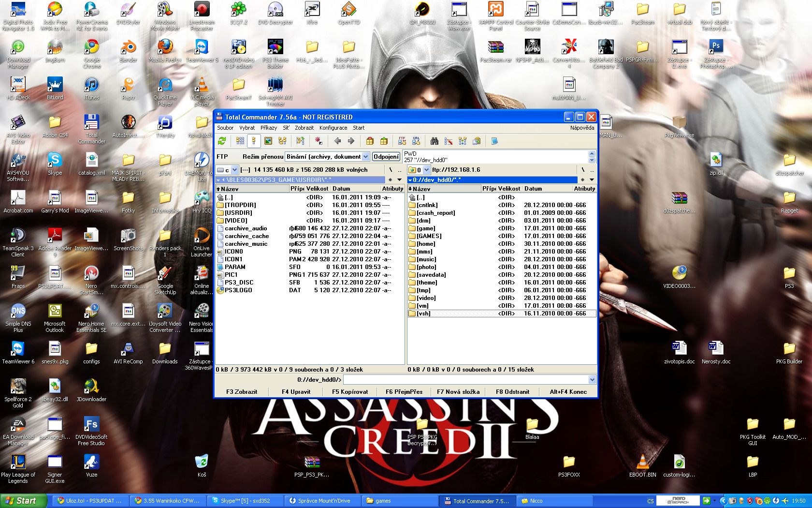The width and height of the screenshot is (812, 508).
Task: Click Alt+F4 Konec button
Action: coord(568,391)
